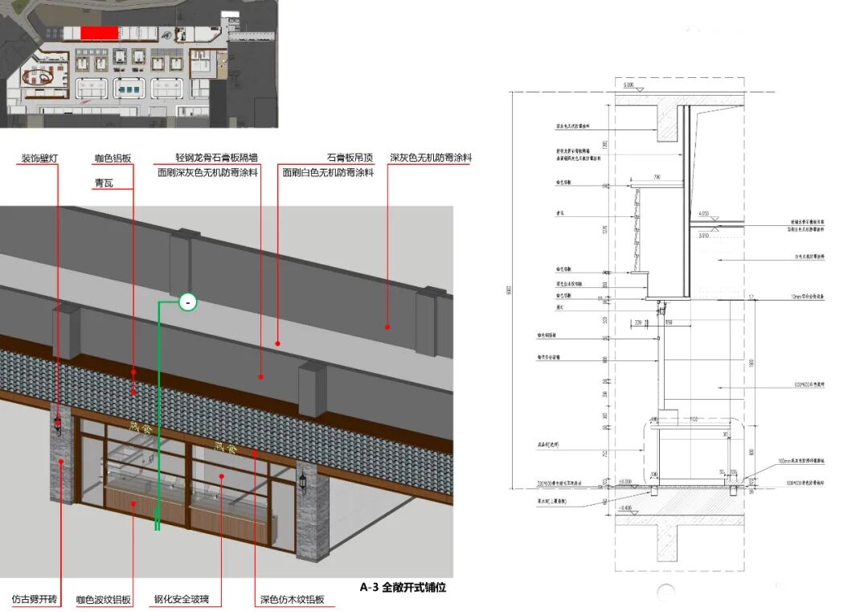Click the 青瓦 label

point(104,183)
